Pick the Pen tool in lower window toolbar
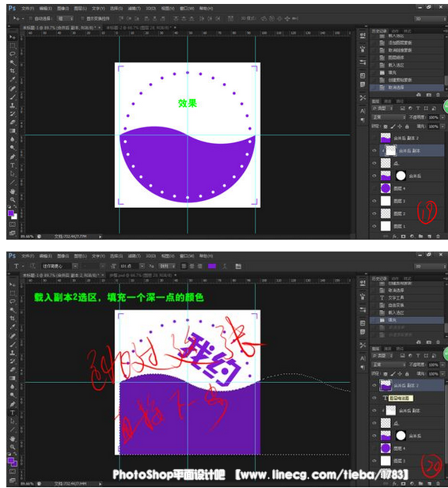The width and height of the screenshot is (448, 488). (13, 404)
